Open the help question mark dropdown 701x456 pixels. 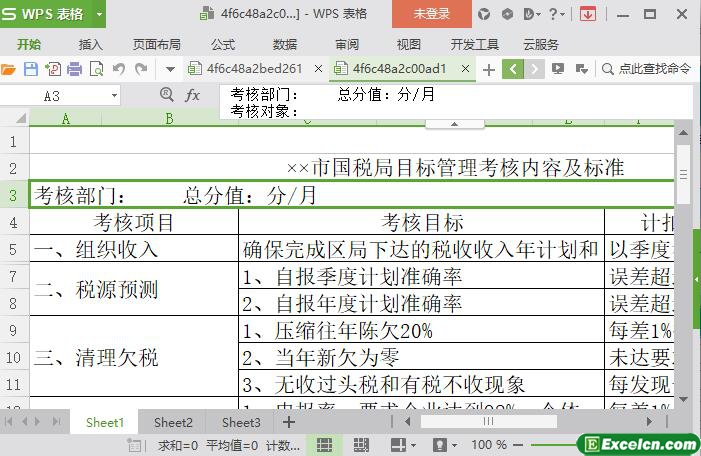click(x=557, y=14)
